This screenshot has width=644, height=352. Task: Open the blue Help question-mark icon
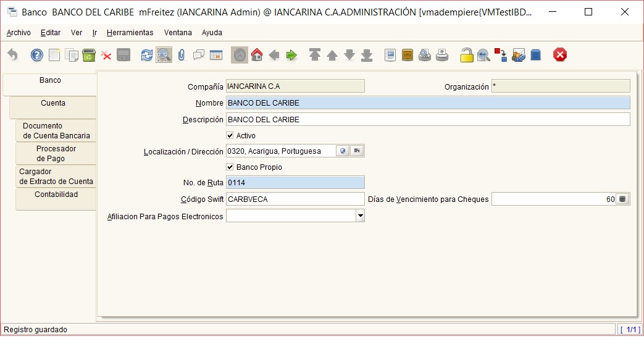click(x=37, y=54)
